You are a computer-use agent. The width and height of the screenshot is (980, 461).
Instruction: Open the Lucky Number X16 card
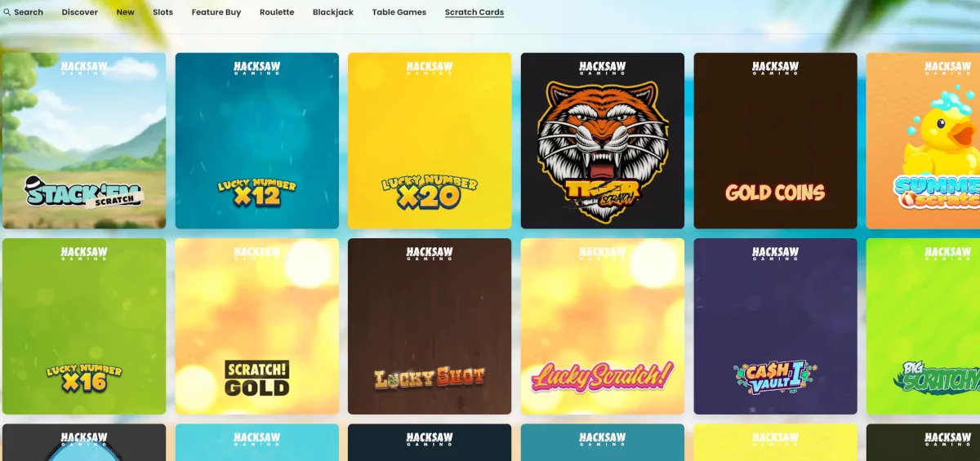[84, 326]
